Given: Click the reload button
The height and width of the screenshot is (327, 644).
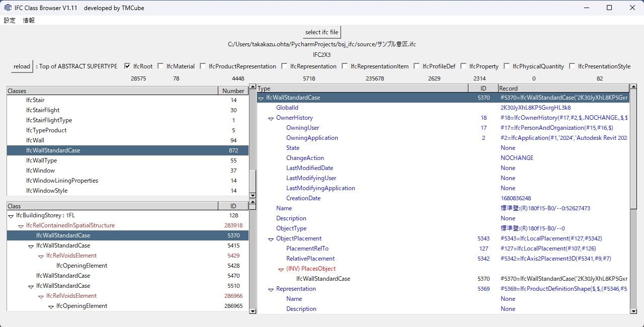Looking at the screenshot, I should click(22, 66).
